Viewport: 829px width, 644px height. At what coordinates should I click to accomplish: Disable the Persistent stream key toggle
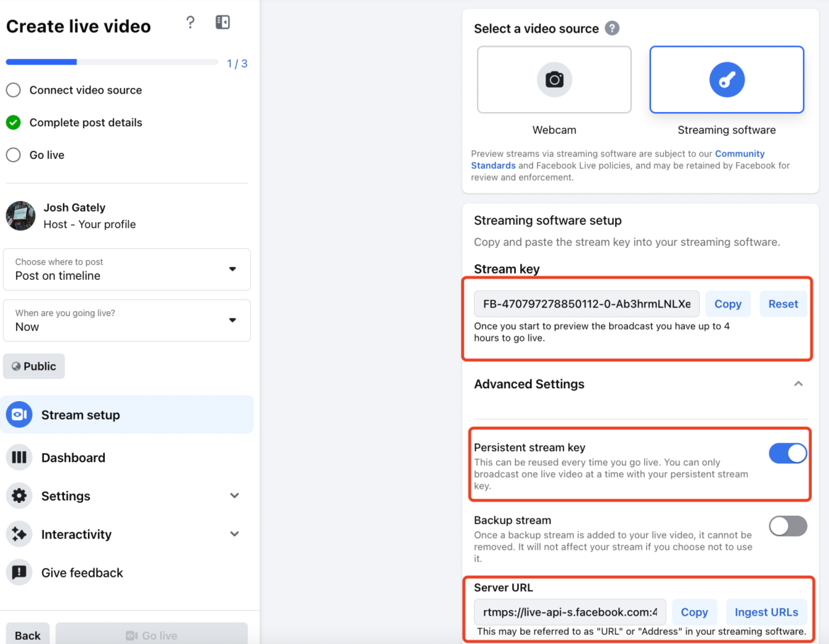pos(788,453)
